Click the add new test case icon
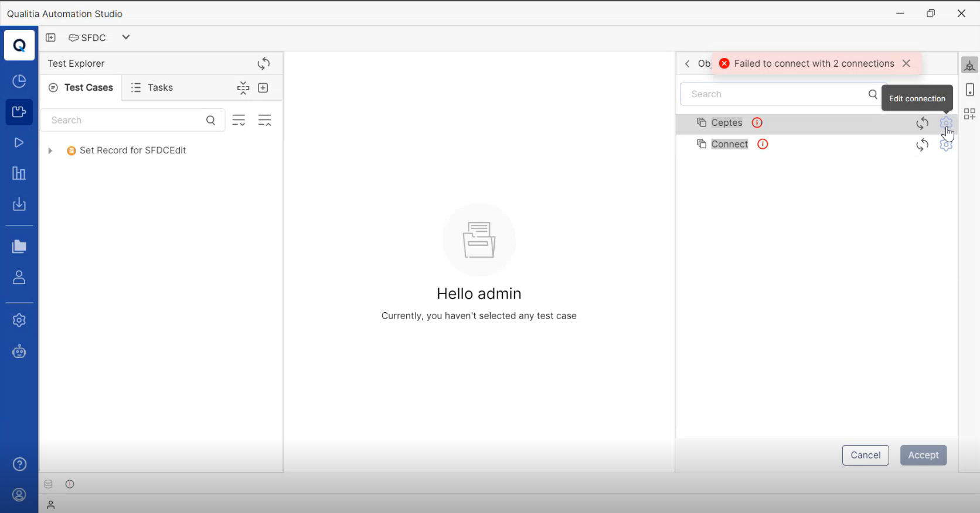 263,88
